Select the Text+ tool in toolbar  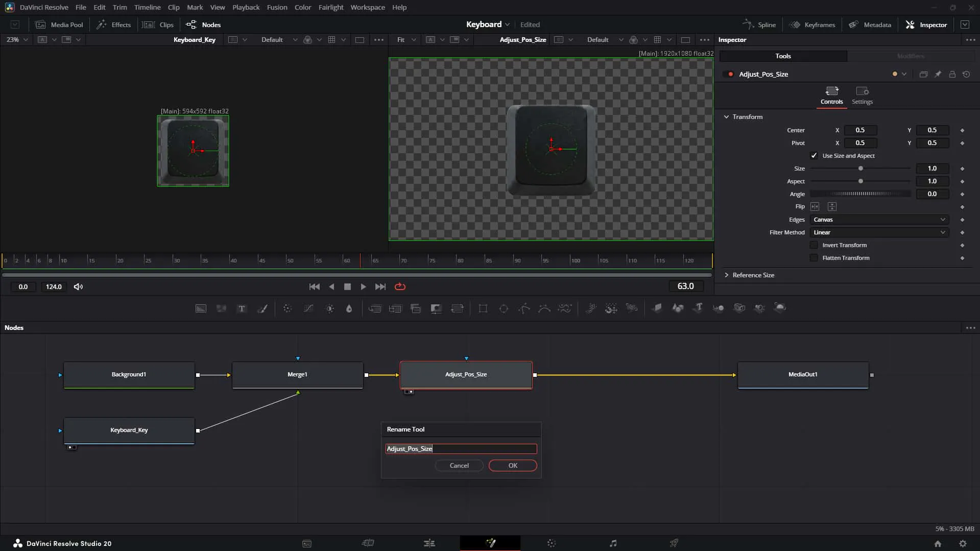242,308
